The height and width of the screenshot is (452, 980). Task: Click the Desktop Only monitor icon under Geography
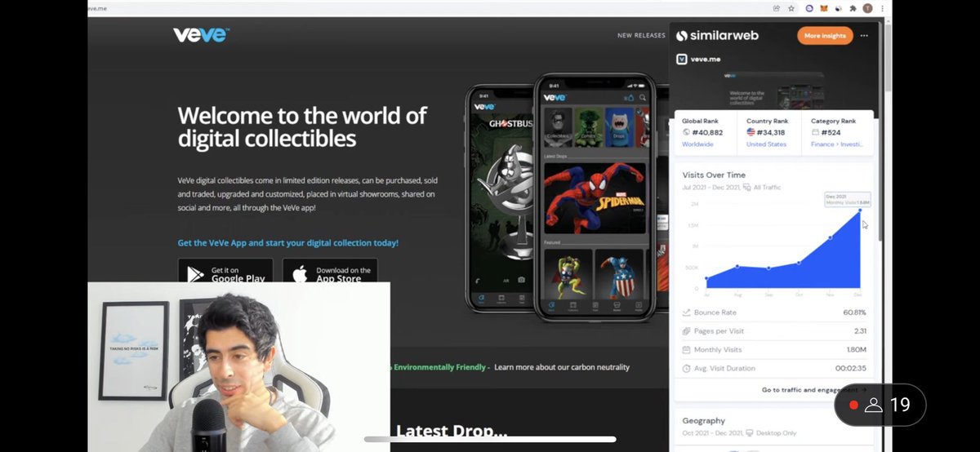pos(750,432)
